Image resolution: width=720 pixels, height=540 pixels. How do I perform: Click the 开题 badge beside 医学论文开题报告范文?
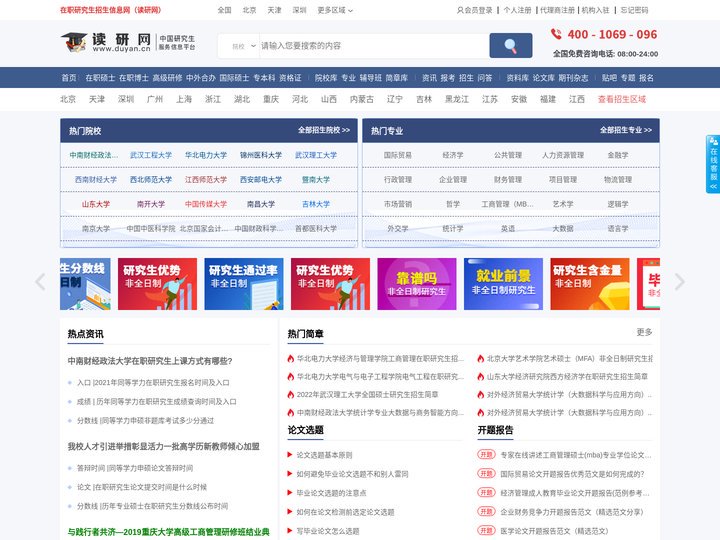pyautogui.click(x=486, y=530)
